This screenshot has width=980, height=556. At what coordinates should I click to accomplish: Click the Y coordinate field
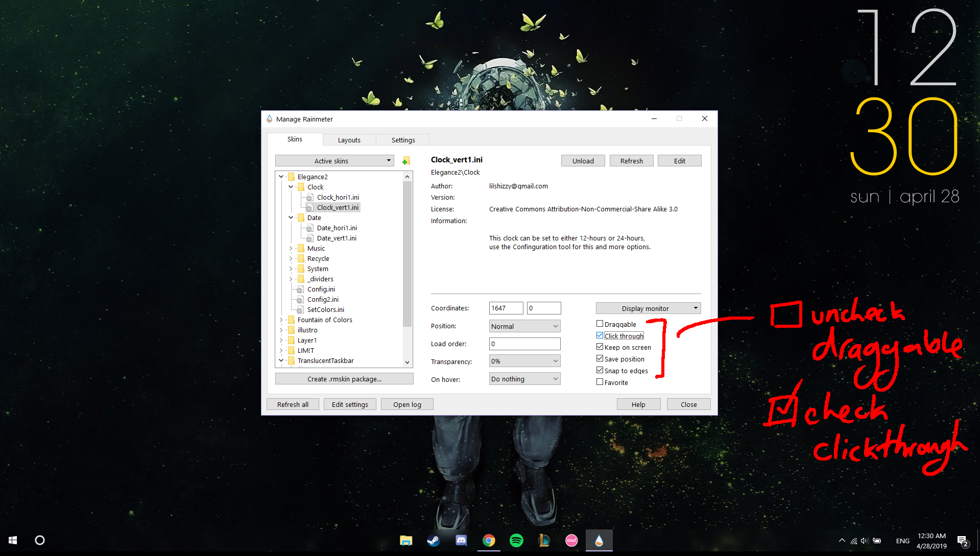point(544,308)
